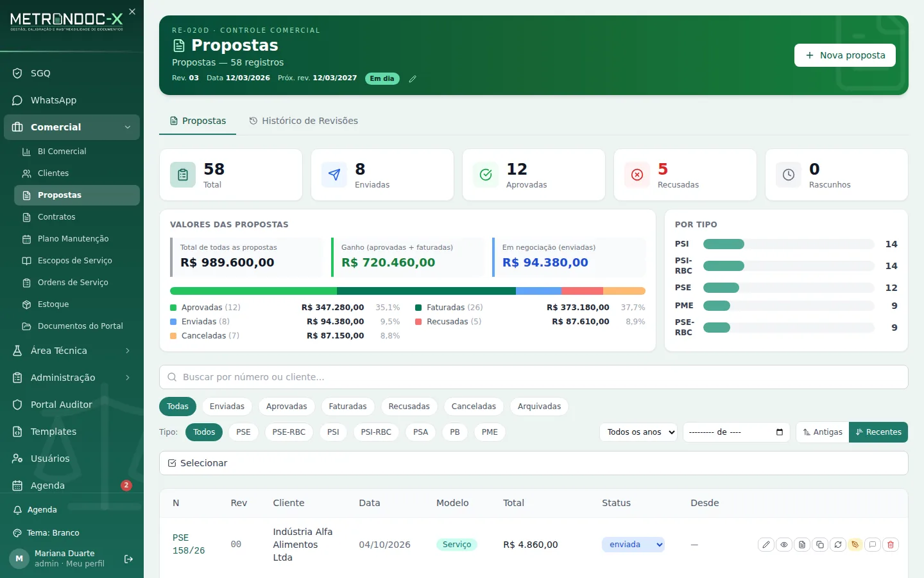Viewport: 924px width, 578px height.
Task: Click the yellow pen-nib signature icon
Action: pyautogui.click(x=855, y=545)
